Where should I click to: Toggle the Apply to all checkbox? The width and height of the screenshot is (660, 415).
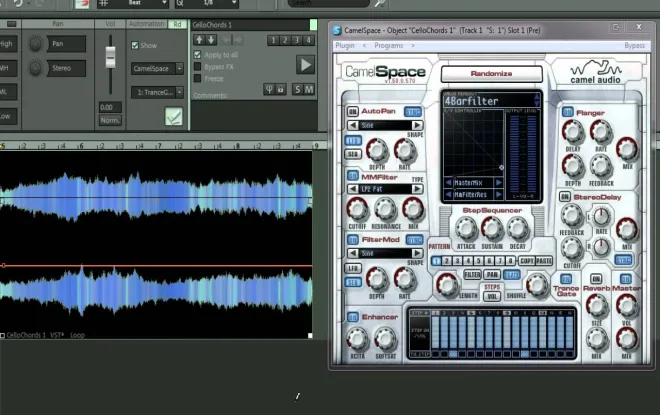[197, 55]
